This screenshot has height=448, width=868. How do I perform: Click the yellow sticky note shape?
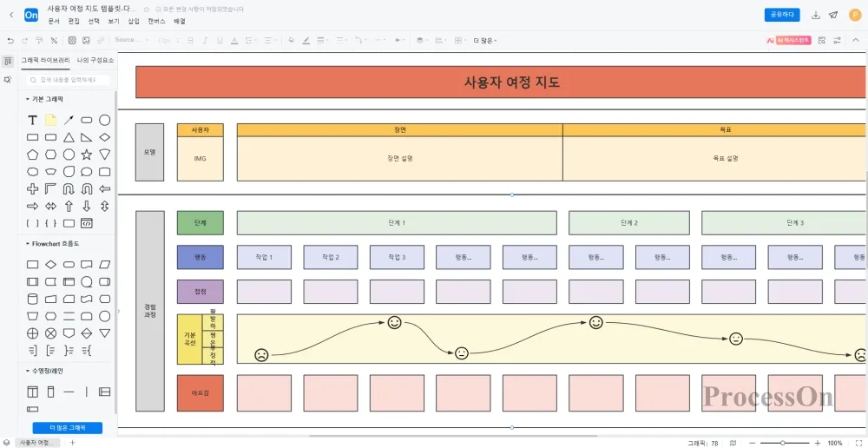tap(51, 120)
